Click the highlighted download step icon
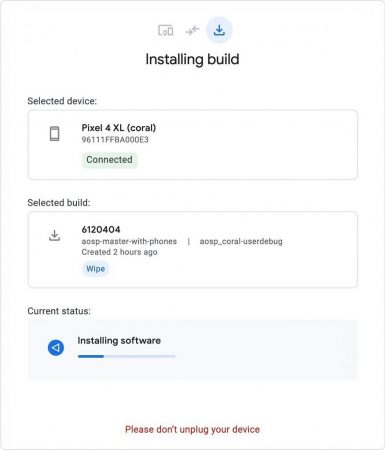The image size is (385, 450). [219, 30]
